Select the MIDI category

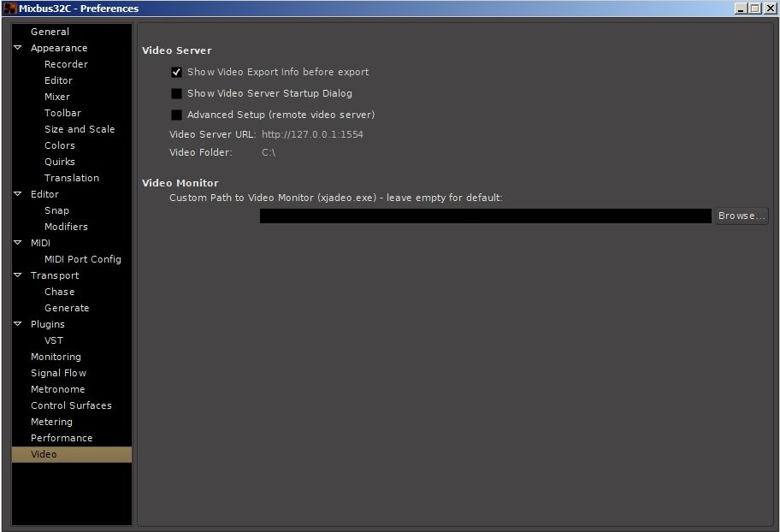click(40, 244)
